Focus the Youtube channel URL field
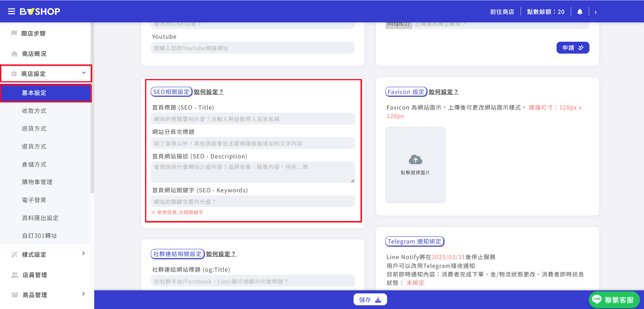Screen dimensions: 644x309 coord(253,48)
